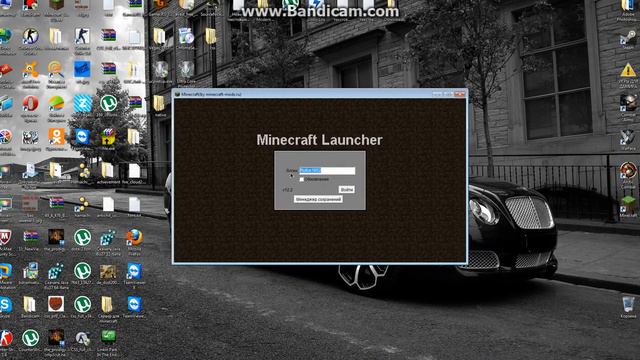Open the green Linkin Park In The End file
640x360 pixels.
click(108, 337)
